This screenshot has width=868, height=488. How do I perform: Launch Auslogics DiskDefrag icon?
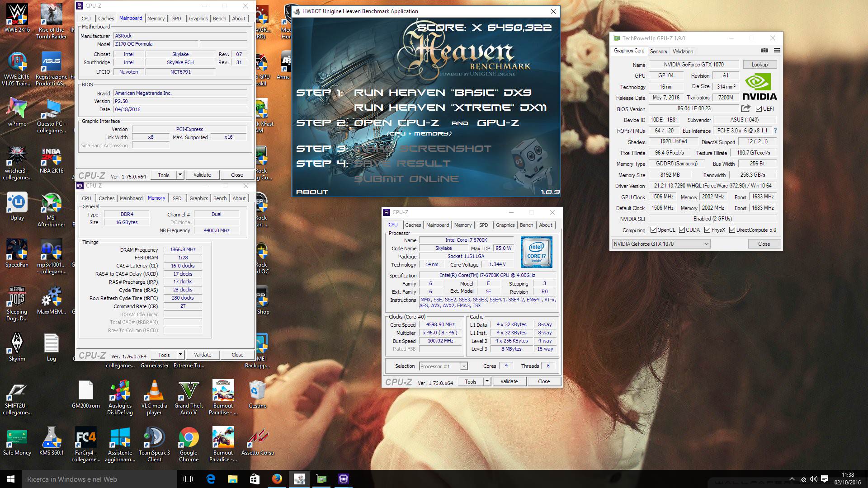click(120, 397)
